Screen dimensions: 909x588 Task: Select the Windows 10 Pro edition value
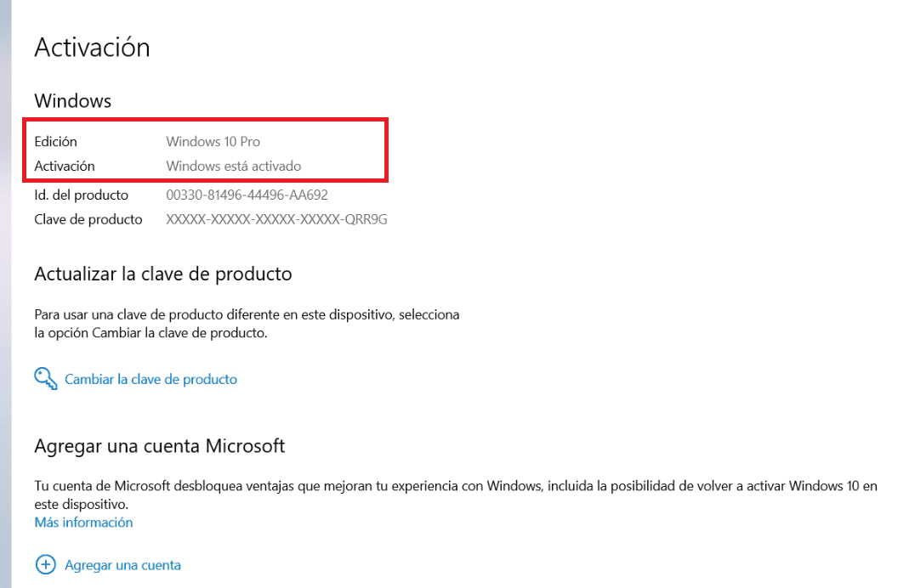point(213,142)
